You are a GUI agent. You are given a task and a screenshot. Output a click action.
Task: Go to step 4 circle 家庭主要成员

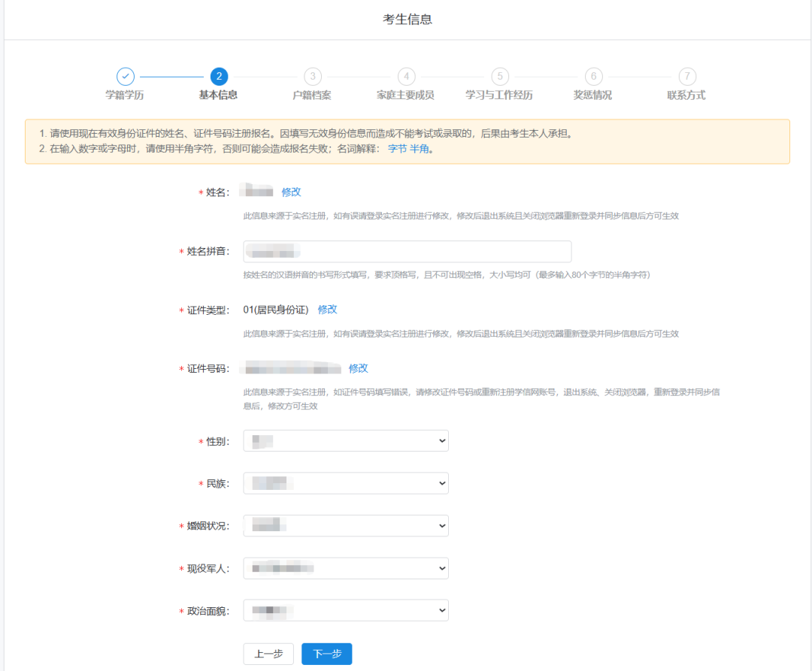point(407,77)
